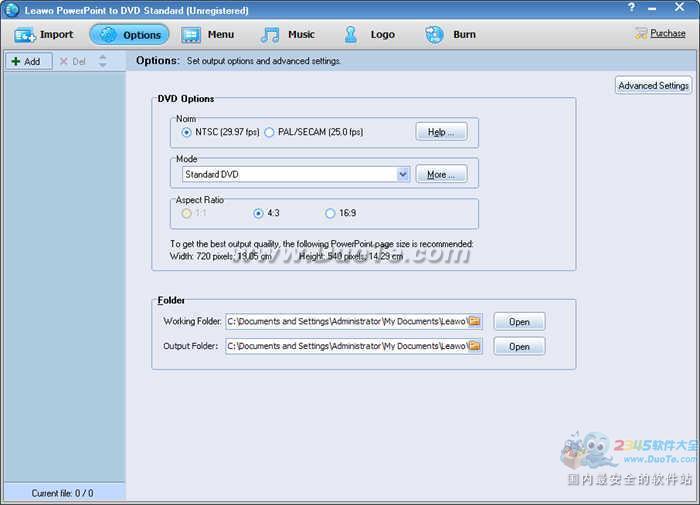Switch to the Logo tab label
This screenshot has width=700, height=505.
383,34
